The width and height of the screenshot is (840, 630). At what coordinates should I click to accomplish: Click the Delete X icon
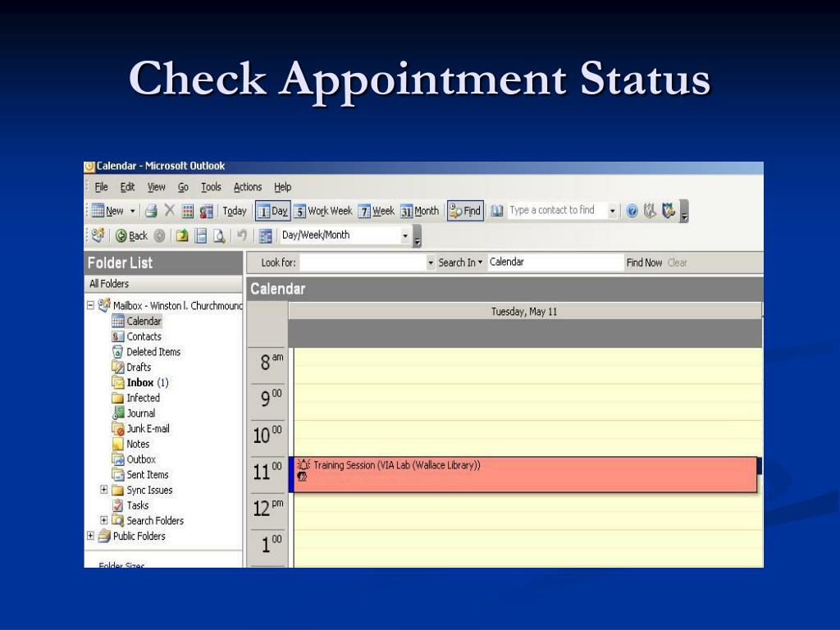[169, 211]
